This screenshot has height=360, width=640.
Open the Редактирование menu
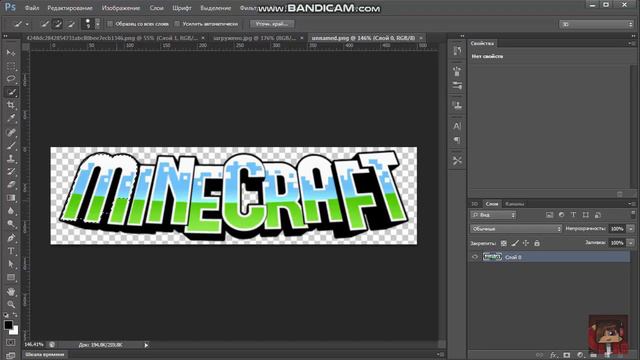(70, 8)
